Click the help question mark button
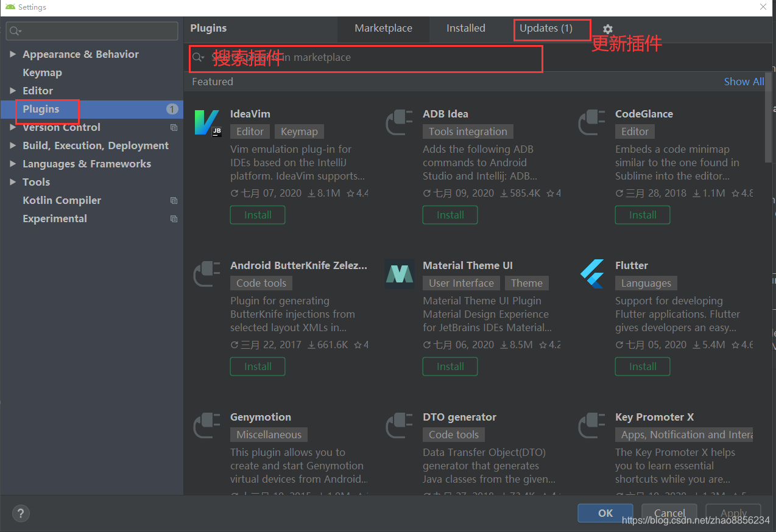 tap(21, 513)
